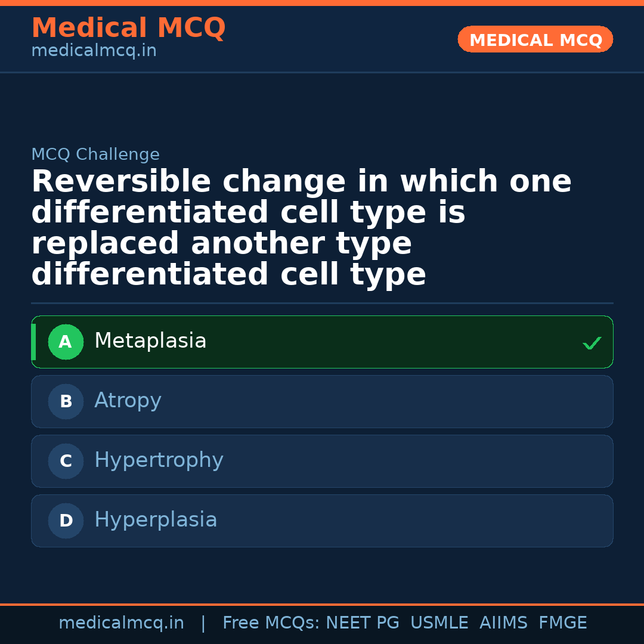Viewport: 644px width, 644px height.
Task: Click the B badge icon on Atropy
Action: coord(66,401)
